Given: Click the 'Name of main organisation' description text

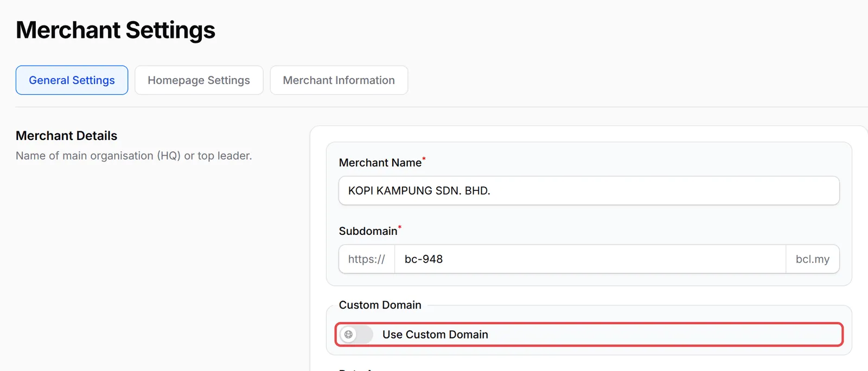Looking at the screenshot, I should pyautogui.click(x=133, y=156).
